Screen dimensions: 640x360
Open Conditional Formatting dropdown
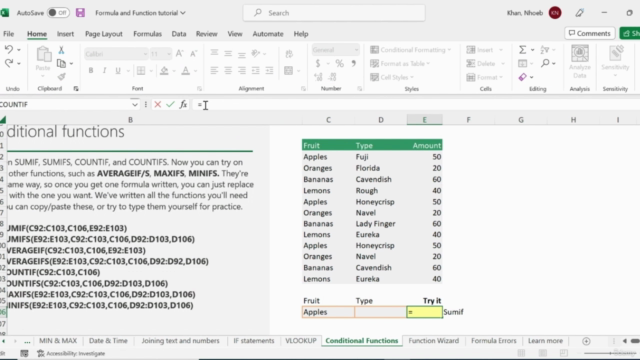411,50
